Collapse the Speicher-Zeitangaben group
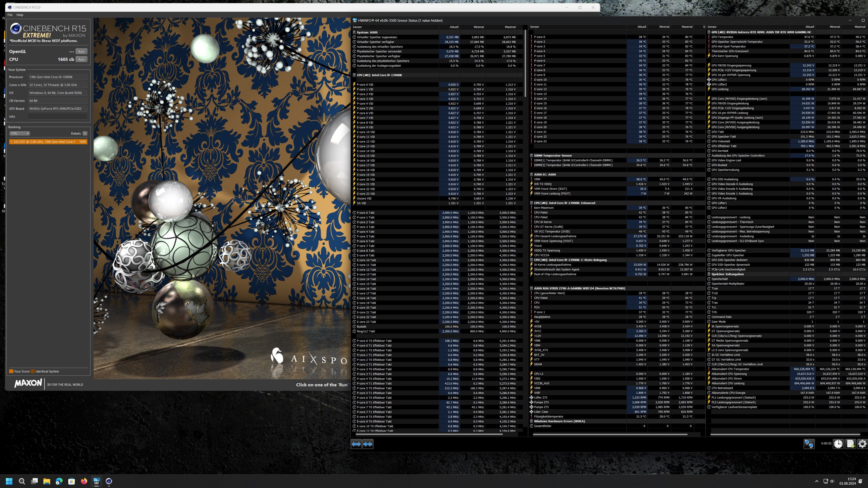 [x=709, y=274]
